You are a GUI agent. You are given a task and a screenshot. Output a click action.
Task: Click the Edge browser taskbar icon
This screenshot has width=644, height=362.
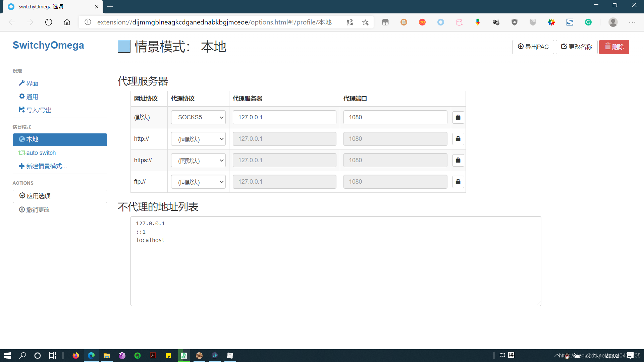tap(91, 355)
